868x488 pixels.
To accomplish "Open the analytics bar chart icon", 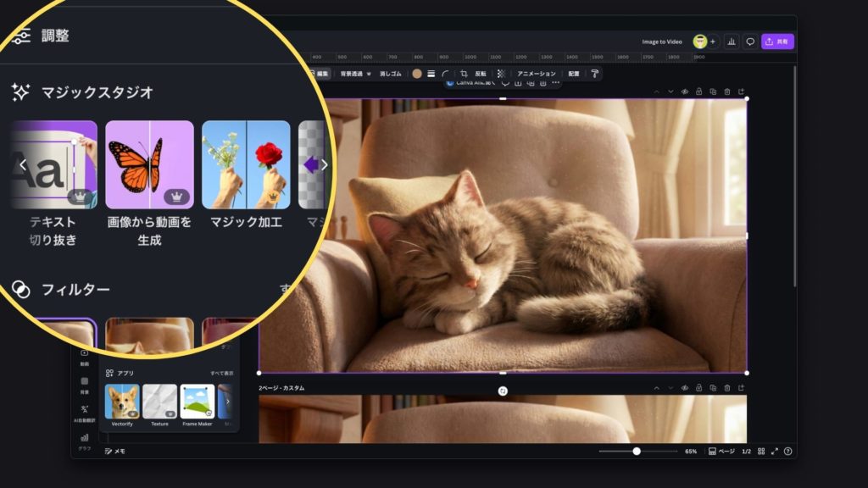I will point(731,42).
